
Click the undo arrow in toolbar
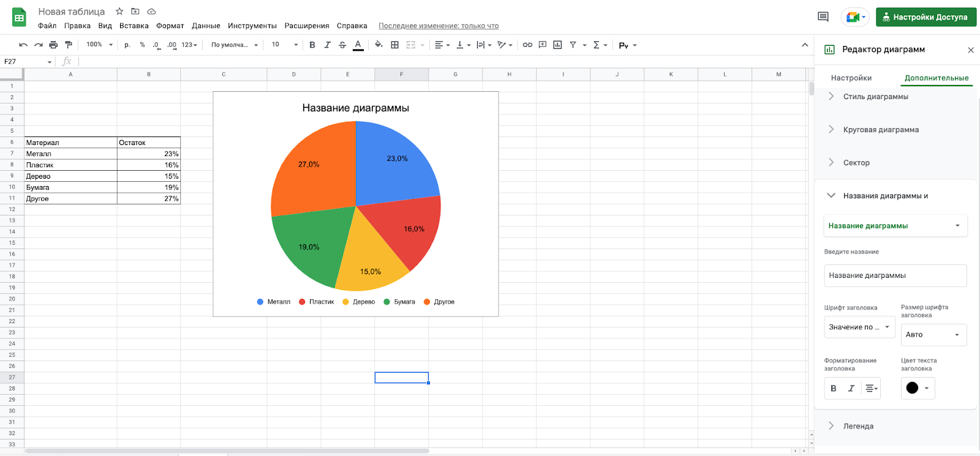[23, 45]
